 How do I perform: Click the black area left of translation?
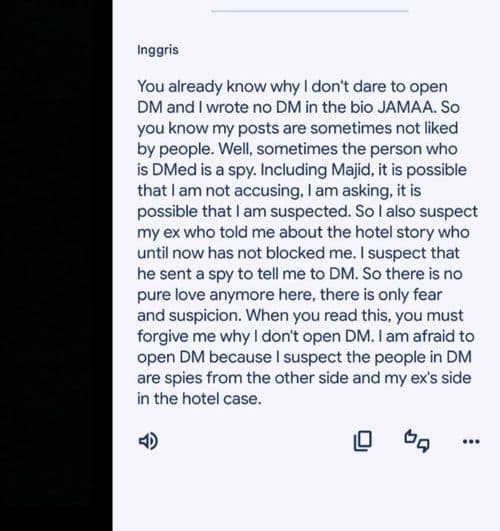point(56,266)
